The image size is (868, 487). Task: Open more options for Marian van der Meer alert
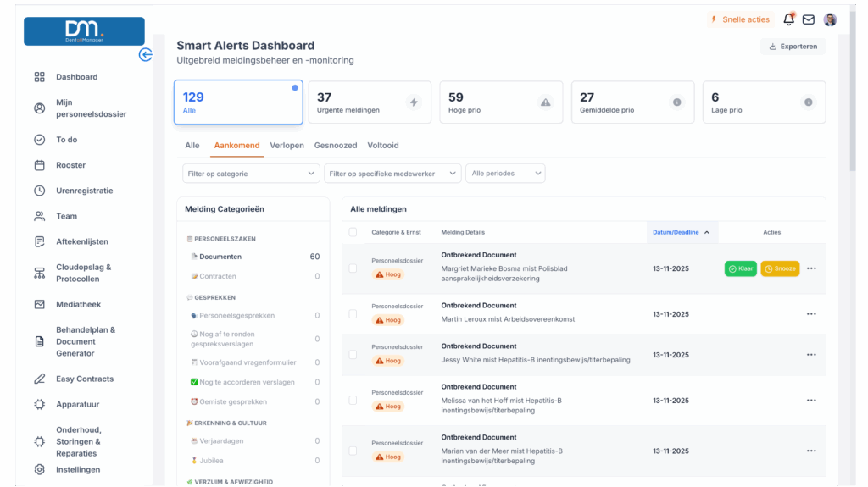(x=811, y=451)
